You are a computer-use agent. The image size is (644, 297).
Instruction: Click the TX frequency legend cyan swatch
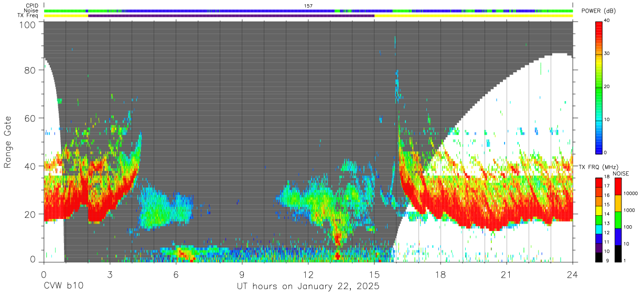click(599, 228)
